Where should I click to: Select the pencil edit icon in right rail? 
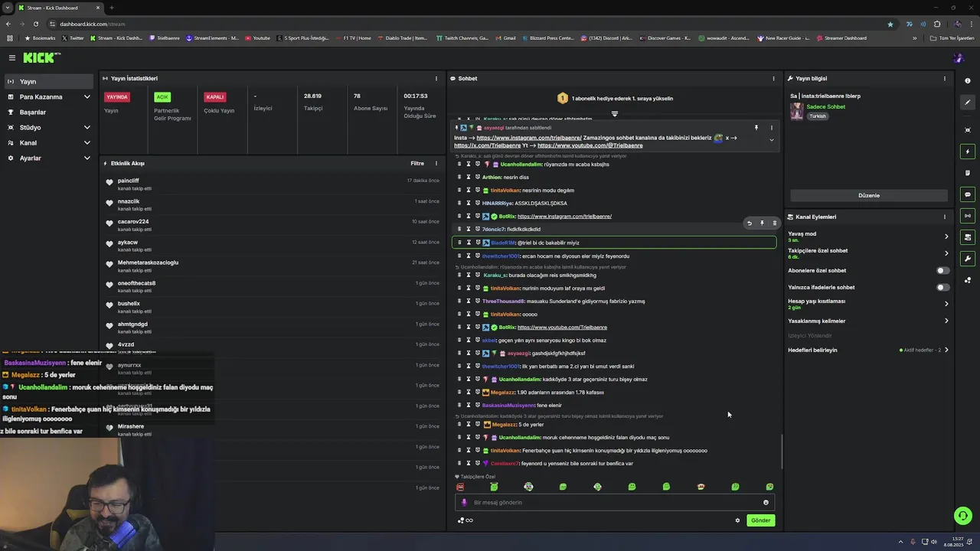tap(968, 102)
